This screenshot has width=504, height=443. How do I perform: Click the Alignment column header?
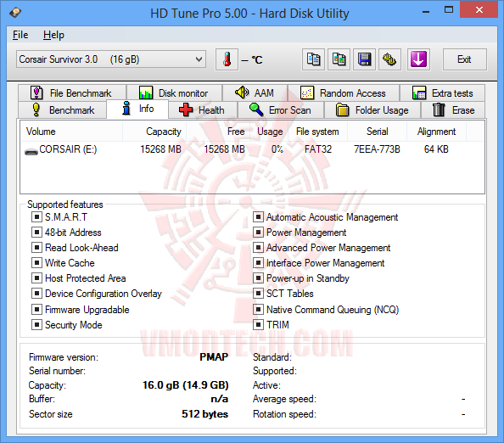[436, 132]
